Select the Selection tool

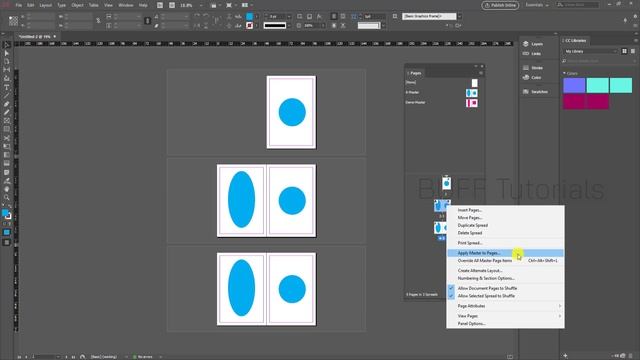coord(7,45)
